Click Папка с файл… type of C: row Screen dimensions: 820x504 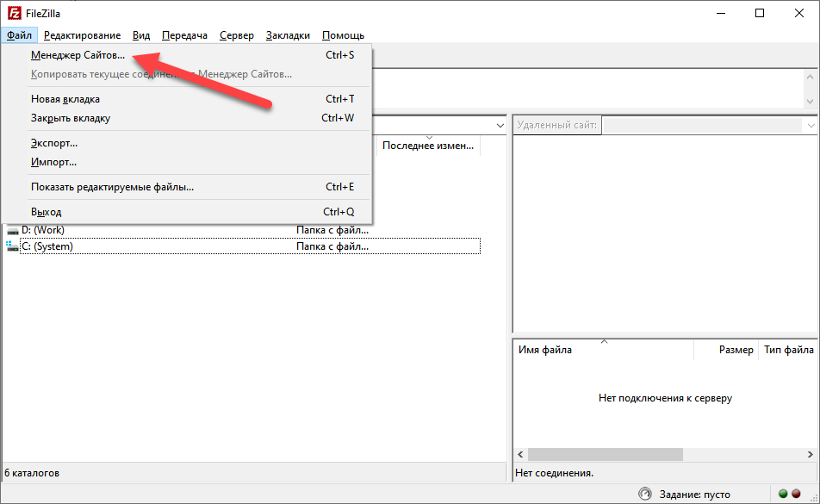[x=332, y=246]
